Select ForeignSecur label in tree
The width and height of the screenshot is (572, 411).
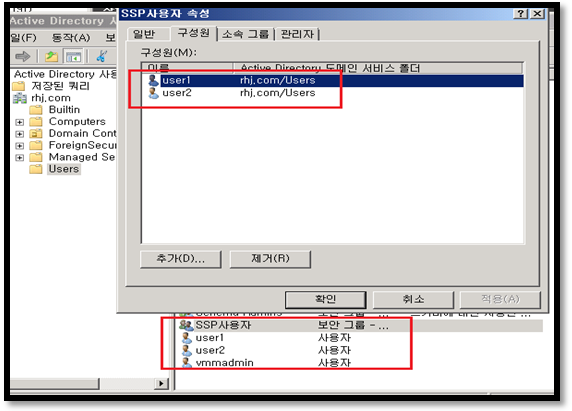pyautogui.click(x=82, y=146)
